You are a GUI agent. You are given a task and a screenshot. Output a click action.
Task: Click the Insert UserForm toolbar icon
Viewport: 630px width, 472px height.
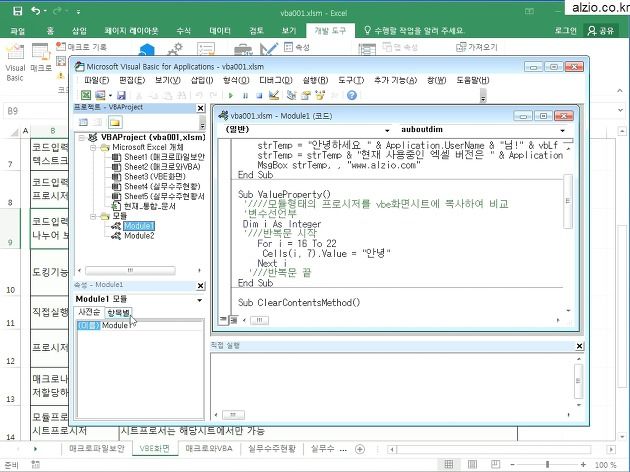coord(100,95)
